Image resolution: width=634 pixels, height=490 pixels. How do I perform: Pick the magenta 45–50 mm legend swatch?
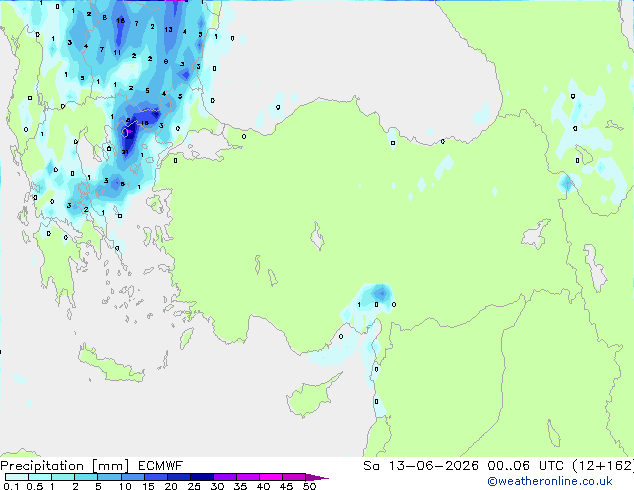click(294, 477)
